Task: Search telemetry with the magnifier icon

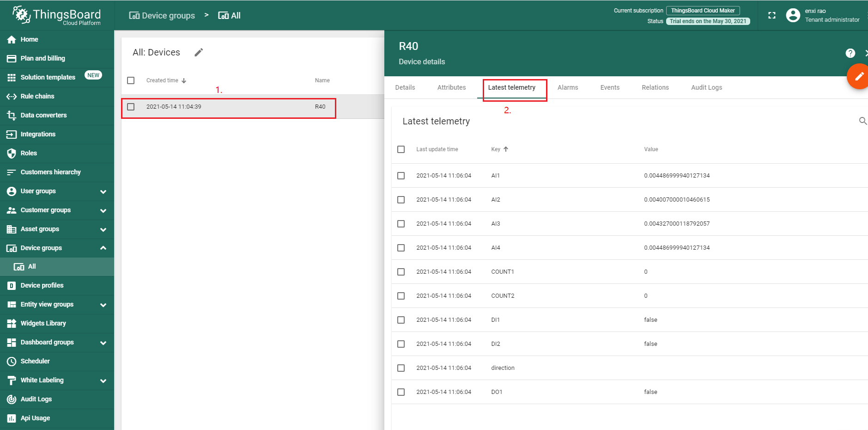Action: point(862,121)
